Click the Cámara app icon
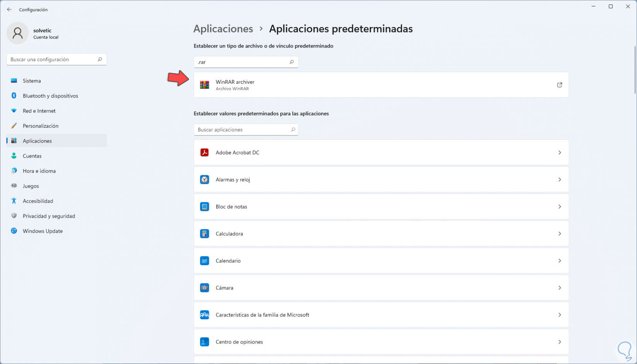This screenshot has height=364, width=637. (x=204, y=288)
